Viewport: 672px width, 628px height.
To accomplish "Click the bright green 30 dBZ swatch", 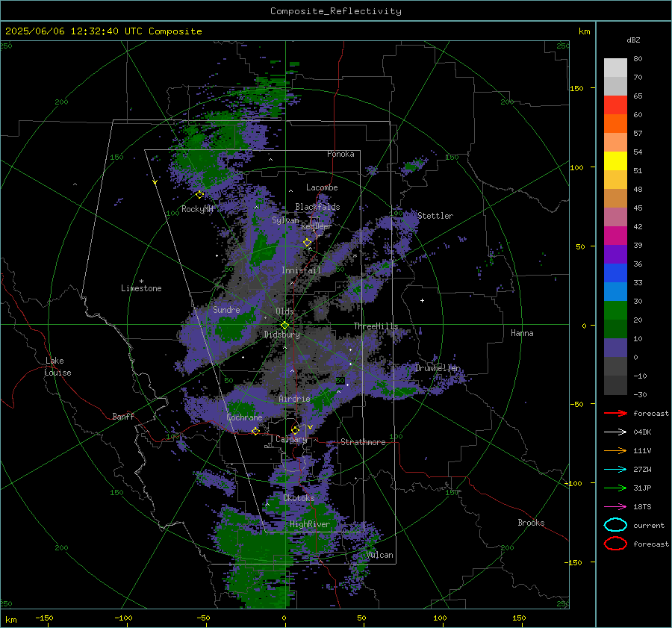I will tap(615, 310).
